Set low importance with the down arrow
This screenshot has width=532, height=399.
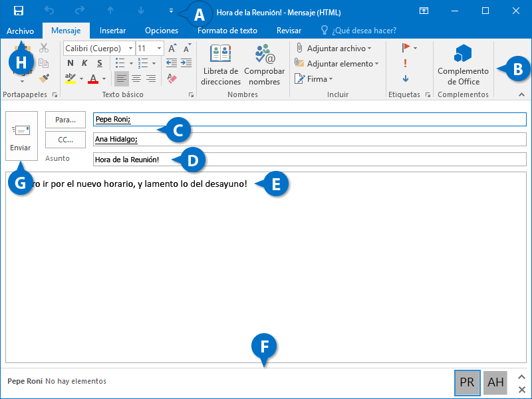tap(405, 78)
